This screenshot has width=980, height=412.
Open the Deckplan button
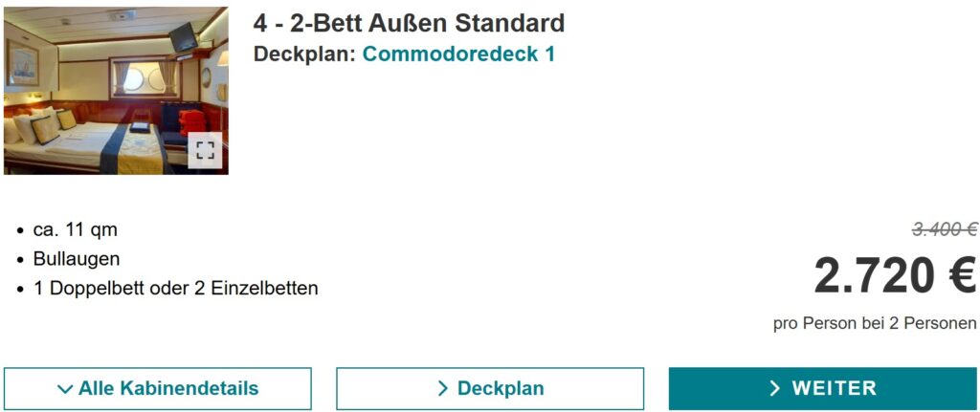tap(490, 388)
